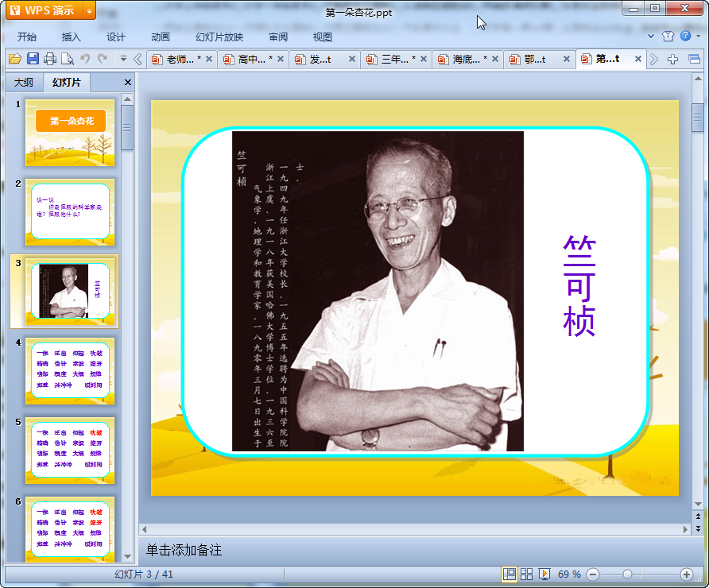709x588 pixels.
Task: Close the 发...t document tab
Action: [352, 59]
